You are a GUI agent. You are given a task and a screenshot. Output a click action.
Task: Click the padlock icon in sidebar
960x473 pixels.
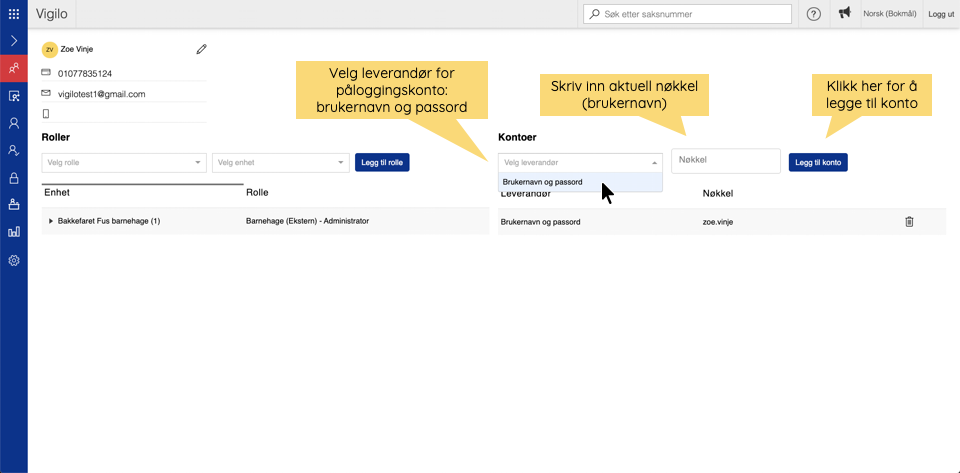(14, 178)
